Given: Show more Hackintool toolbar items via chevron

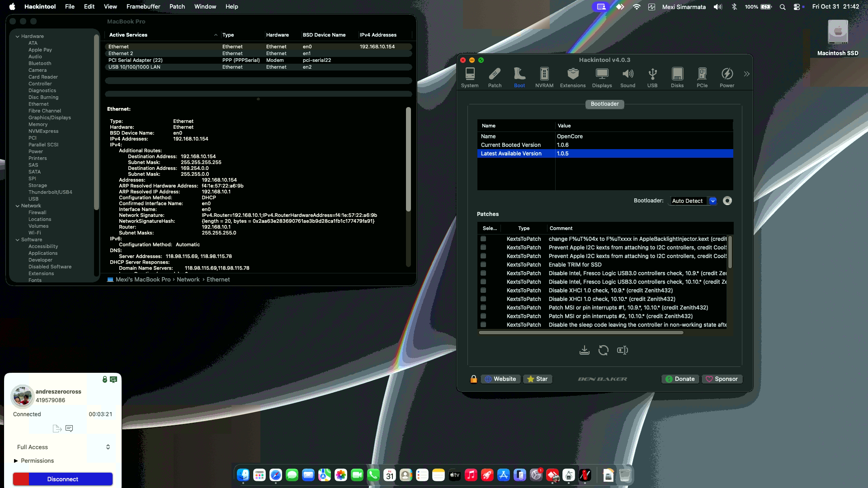Looking at the screenshot, I should 746,74.
